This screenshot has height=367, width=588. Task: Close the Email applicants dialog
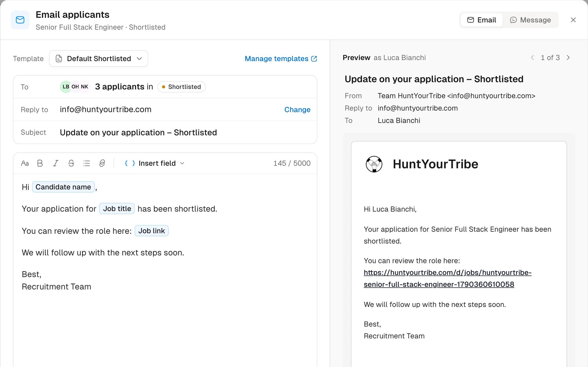tap(573, 20)
